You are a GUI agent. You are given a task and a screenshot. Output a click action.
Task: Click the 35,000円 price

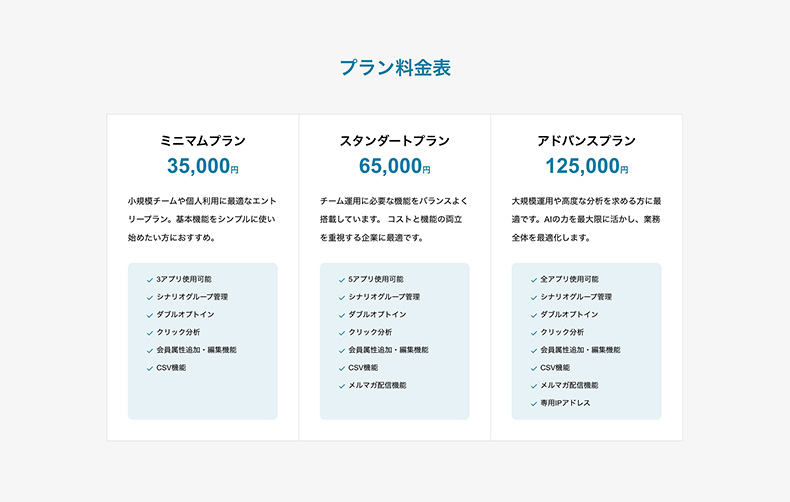[203, 167]
